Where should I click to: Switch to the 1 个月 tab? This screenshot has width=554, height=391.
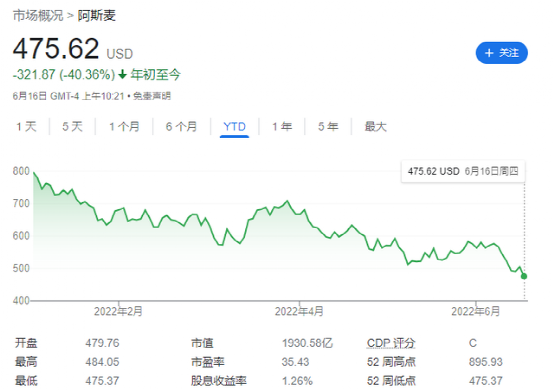pyautogui.click(x=124, y=126)
